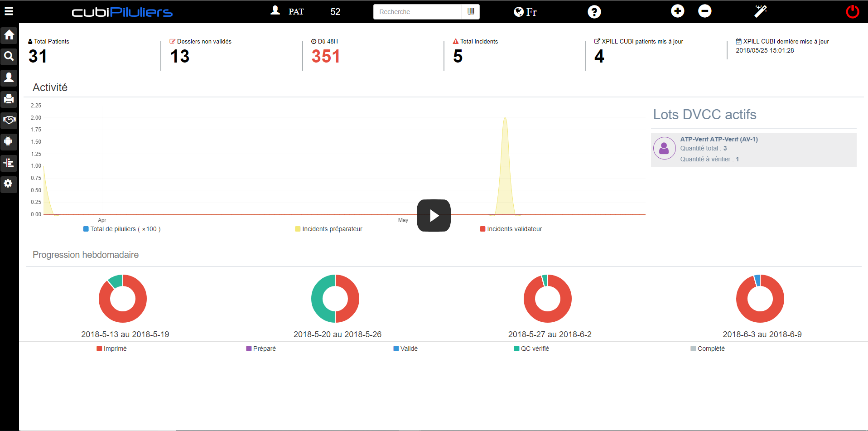The height and width of the screenshot is (431, 868).
Task: Open the help question mark icon
Action: click(x=594, y=12)
